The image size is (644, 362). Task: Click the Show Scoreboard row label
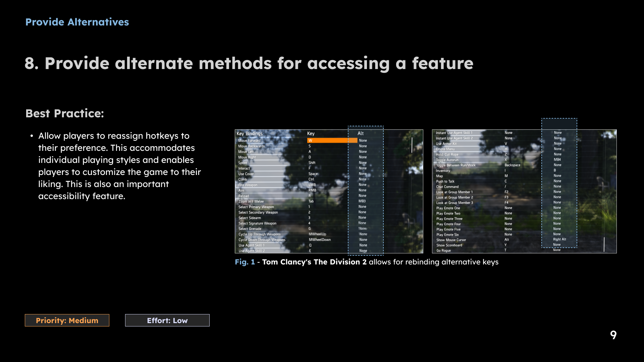point(449,245)
